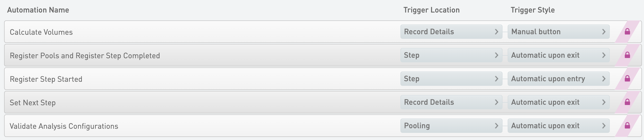Open Automatic upon exit for Register Pools row
The image size is (644, 140).
(x=558, y=55)
